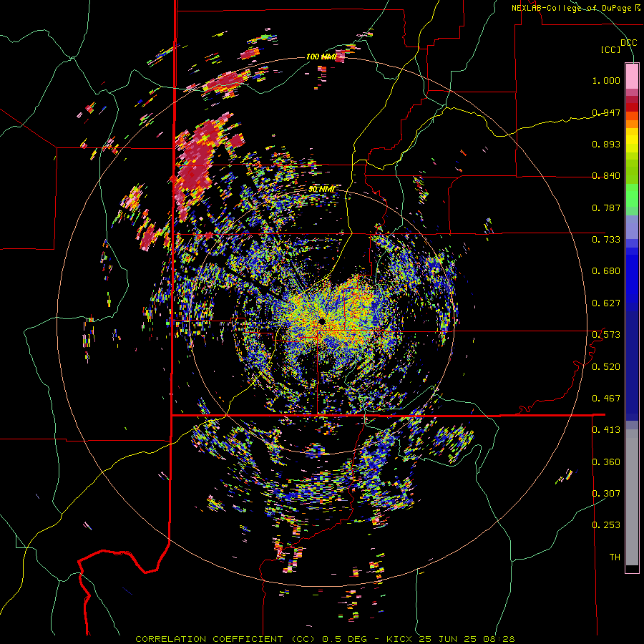Pick the pink top segment of the color bar

pos(632,76)
